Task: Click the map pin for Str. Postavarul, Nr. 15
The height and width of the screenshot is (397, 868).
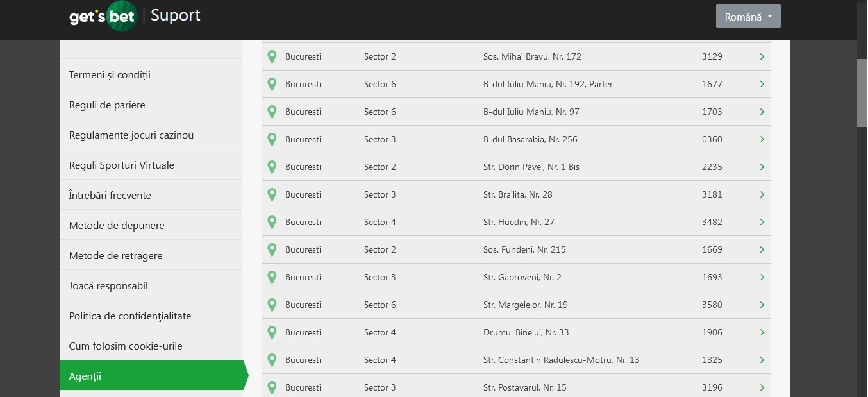Action: (x=272, y=387)
